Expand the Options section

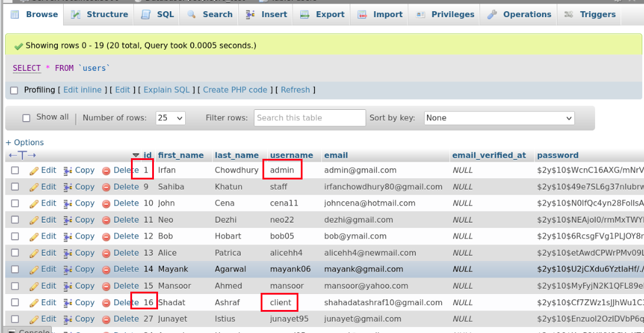coord(25,142)
